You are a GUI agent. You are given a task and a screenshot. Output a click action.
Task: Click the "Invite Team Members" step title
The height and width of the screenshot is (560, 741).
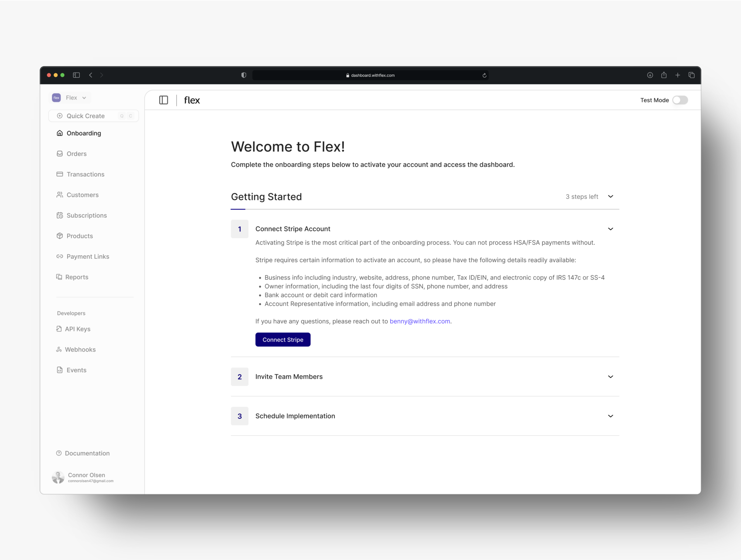[x=289, y=376]
